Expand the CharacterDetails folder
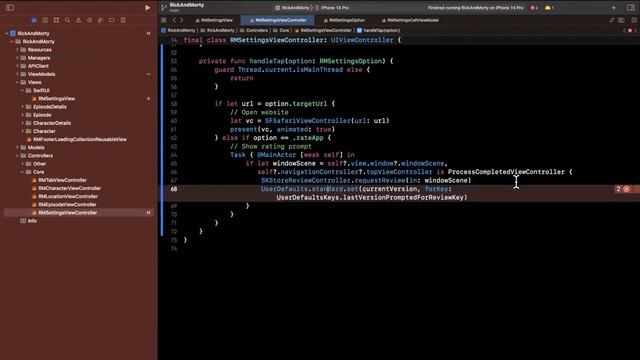640x360 pixels. 22,123
